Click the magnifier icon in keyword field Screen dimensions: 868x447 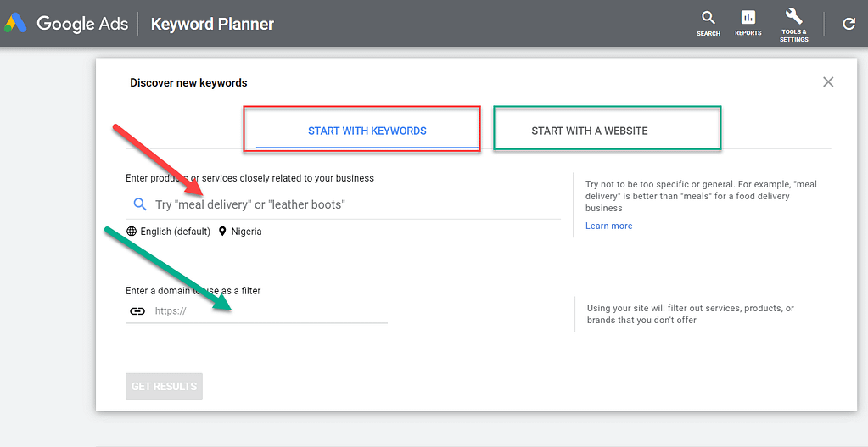point(140,204)
